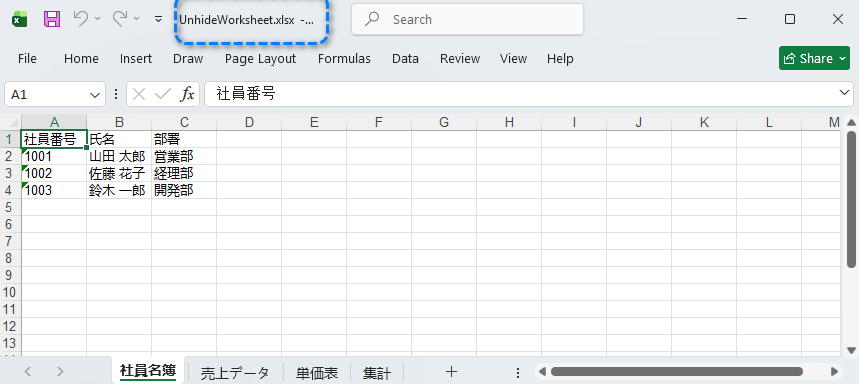
Task: Click the Name Box showing A1
Action: coord(47,95)
